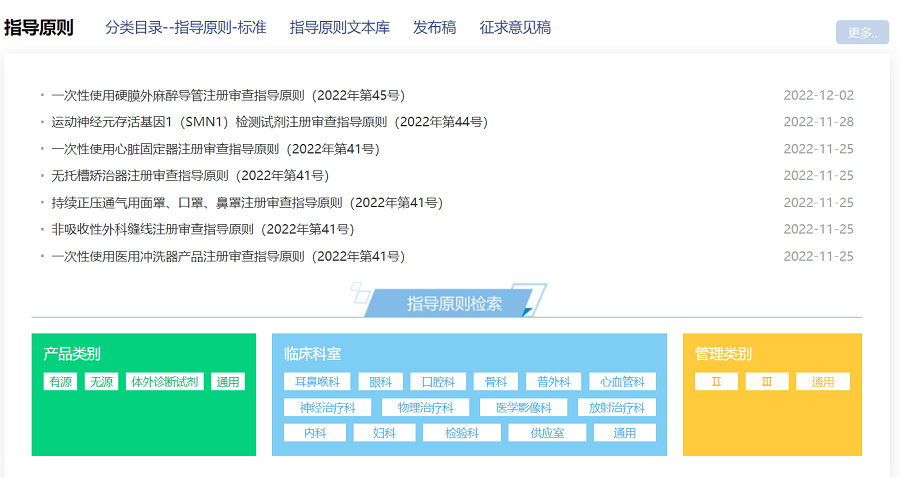
Task: Select 心血管科 department tag
Action: pyautogui.click(x=623, y=382)
